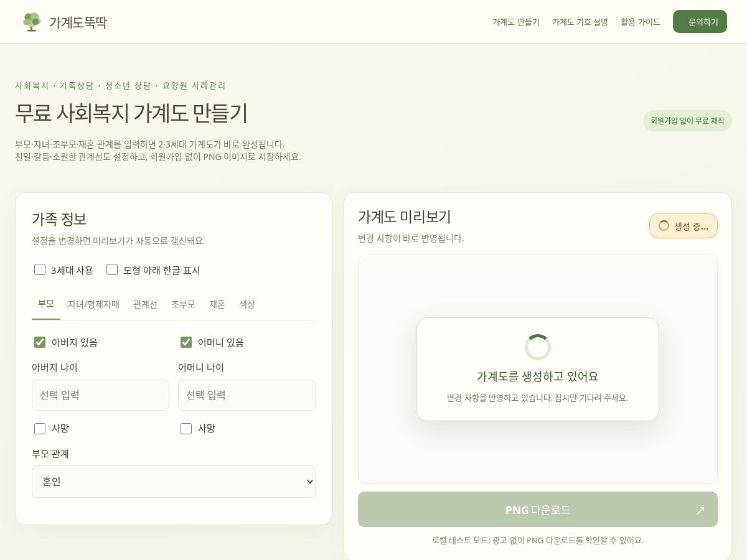Enable the 3세대 사용 checkbox
This screenshot has height=560, width=747.
tap(40, 269)
